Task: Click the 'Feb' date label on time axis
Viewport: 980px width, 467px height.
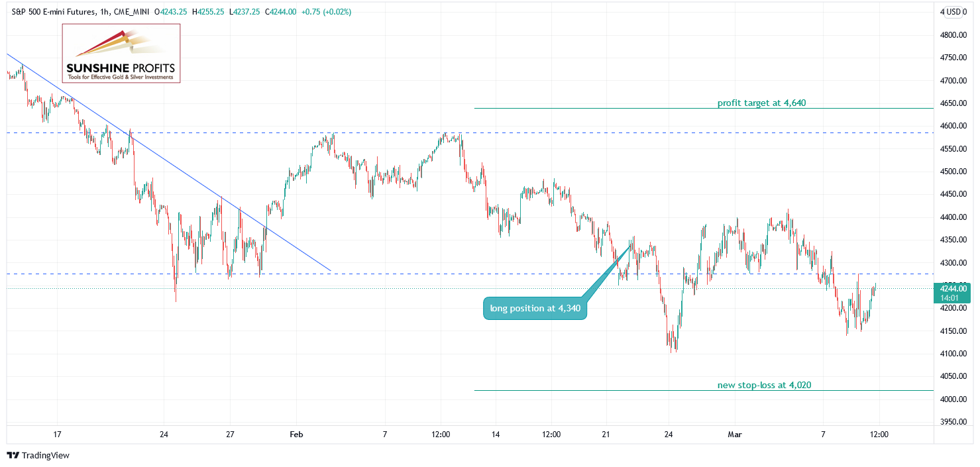Action: coord(296,435)
